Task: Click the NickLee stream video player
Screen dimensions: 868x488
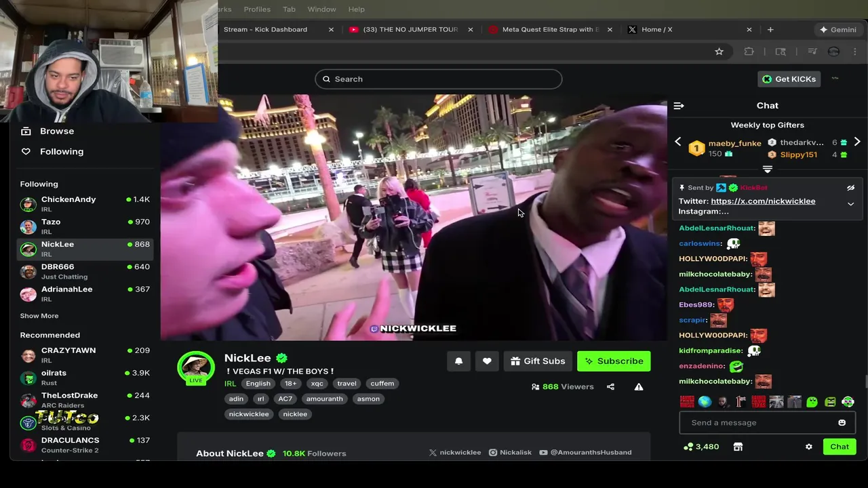Action: point(414,218)
